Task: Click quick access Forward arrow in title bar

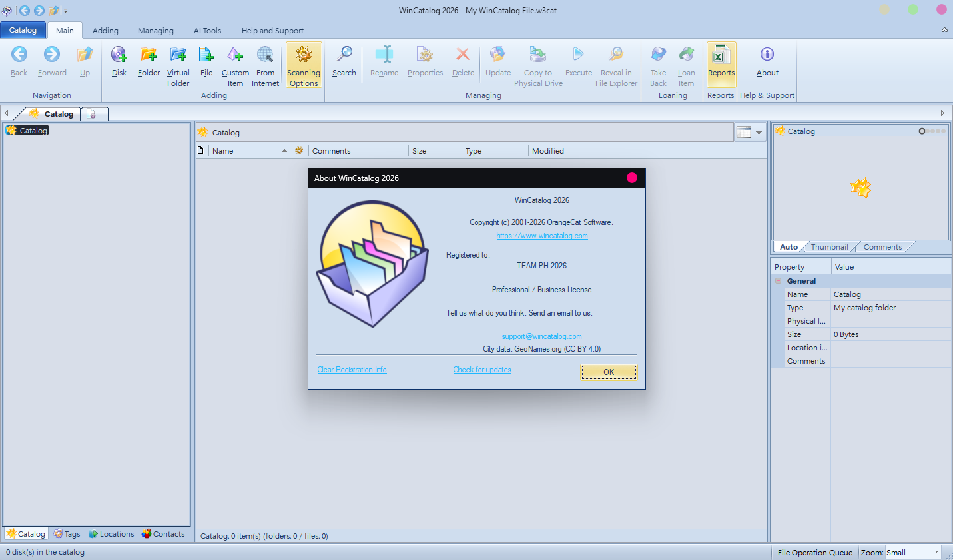Action: point(39,10)
